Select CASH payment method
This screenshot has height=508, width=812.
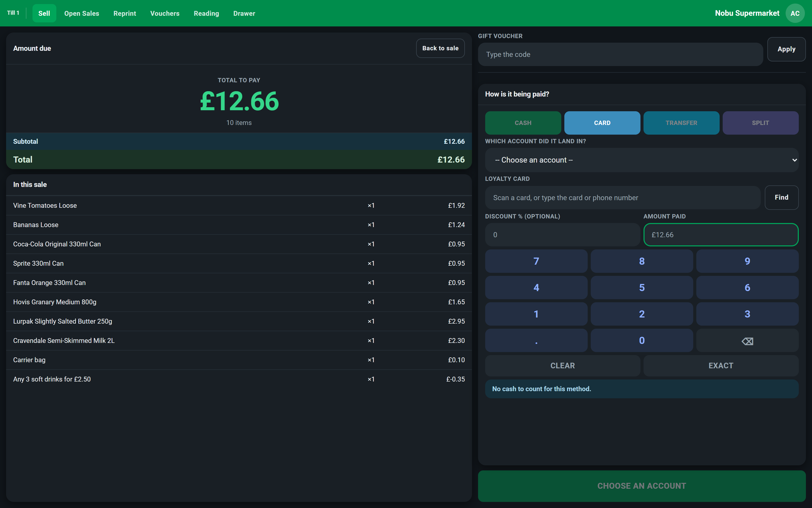(523, 123)
